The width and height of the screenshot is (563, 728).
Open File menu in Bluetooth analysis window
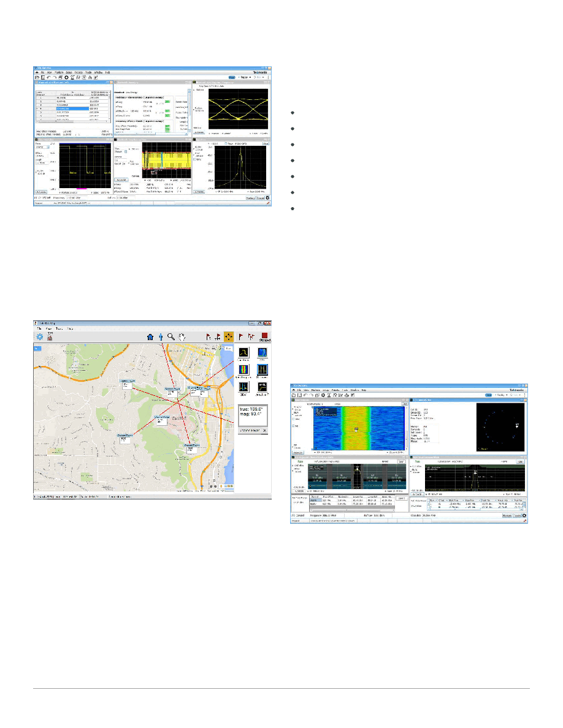click(42, 72)
